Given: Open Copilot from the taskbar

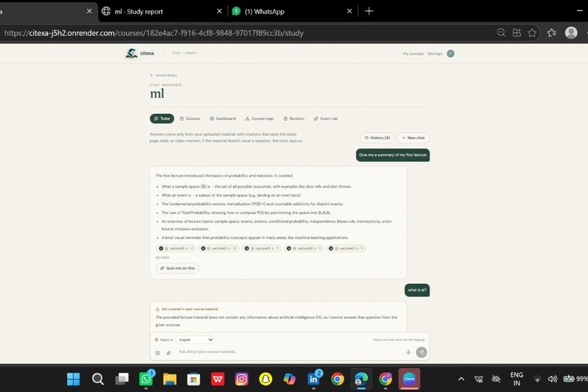Looking at the screenshot, I should coord(290,380).
